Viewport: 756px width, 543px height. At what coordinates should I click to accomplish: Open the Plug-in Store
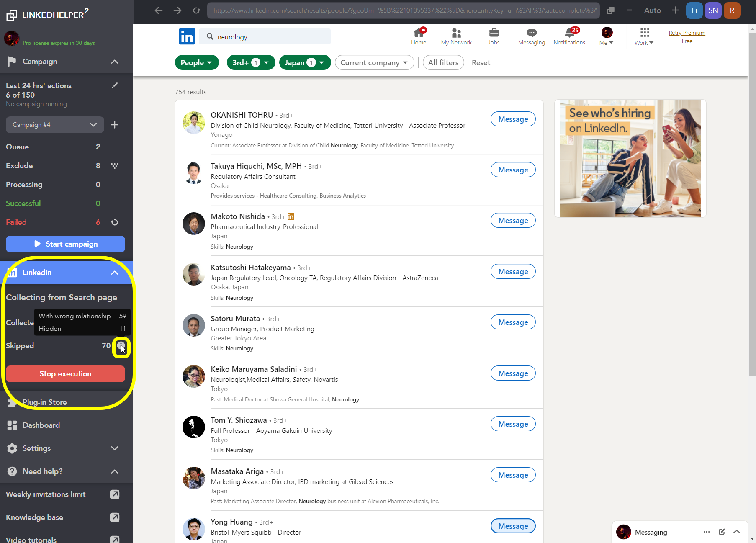click(44, 402)
